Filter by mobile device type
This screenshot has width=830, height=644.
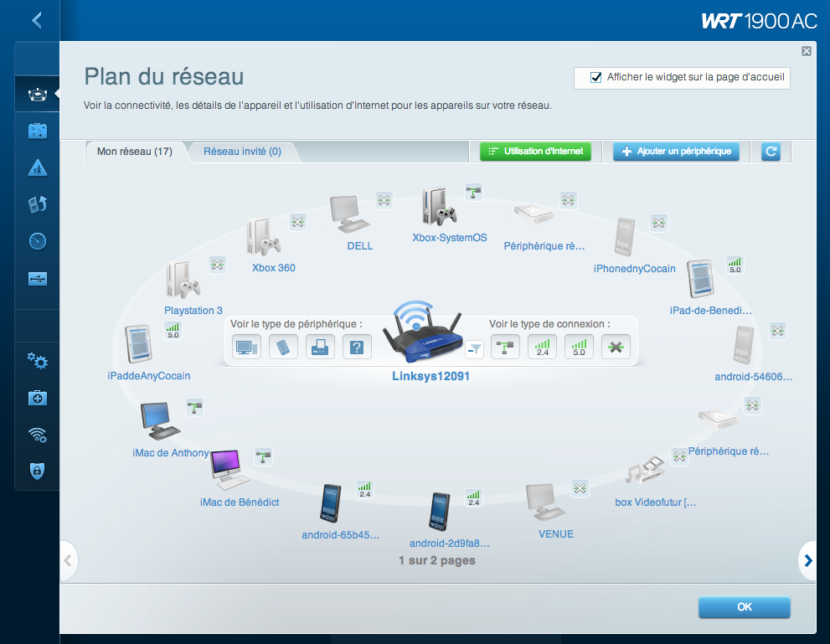tap(283, 348)
